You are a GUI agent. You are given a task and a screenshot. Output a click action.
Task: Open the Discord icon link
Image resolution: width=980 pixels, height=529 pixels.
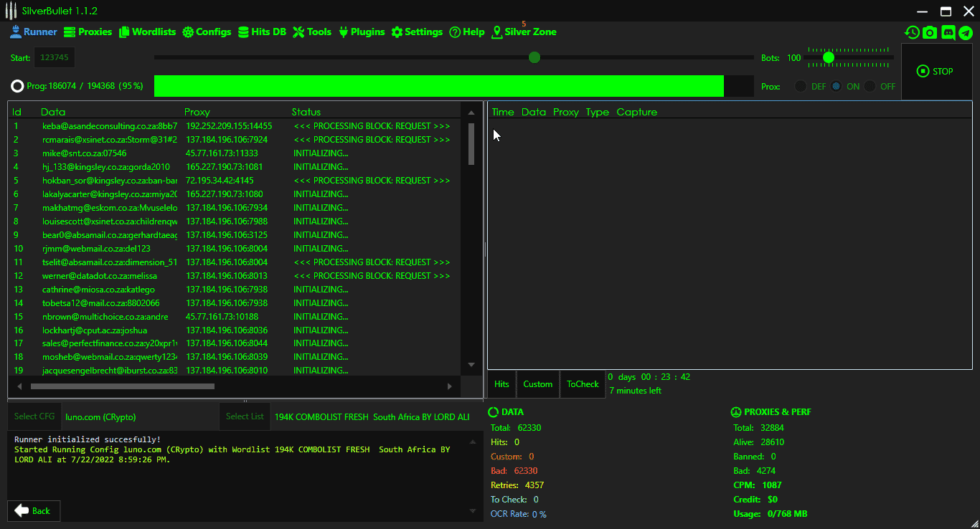point(948,32)
